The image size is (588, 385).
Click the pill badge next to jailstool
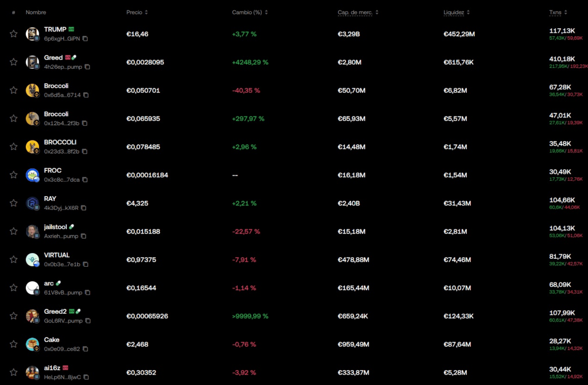(72, 227)
